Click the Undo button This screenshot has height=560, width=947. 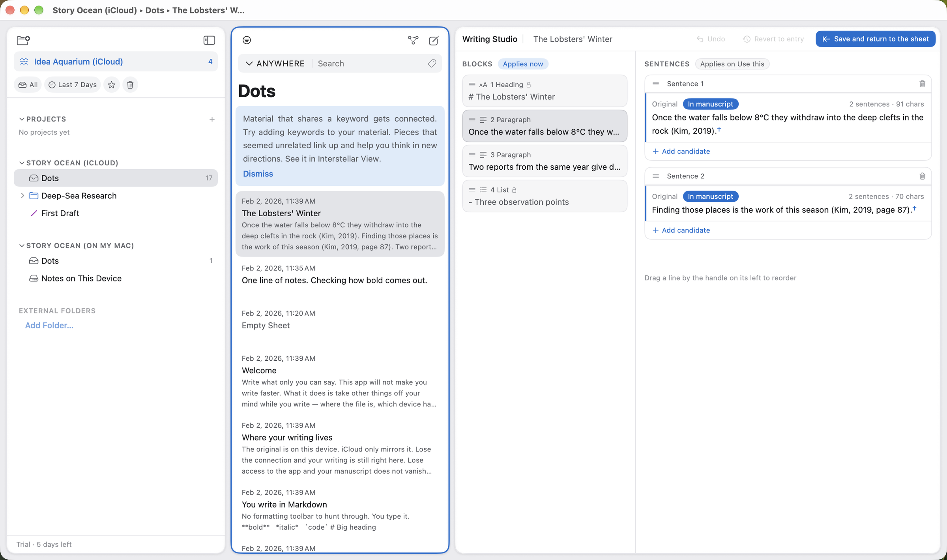click(x=711, y=39)
